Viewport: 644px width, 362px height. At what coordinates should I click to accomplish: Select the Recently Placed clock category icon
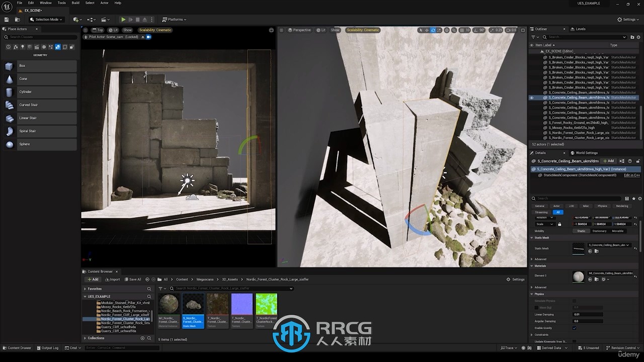coord(9,47)
